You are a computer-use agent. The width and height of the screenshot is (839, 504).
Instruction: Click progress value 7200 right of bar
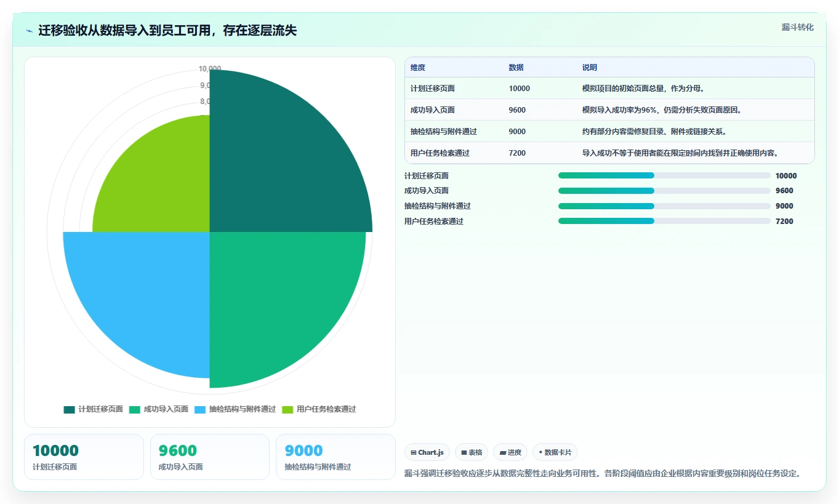click(x=784, y=222)
